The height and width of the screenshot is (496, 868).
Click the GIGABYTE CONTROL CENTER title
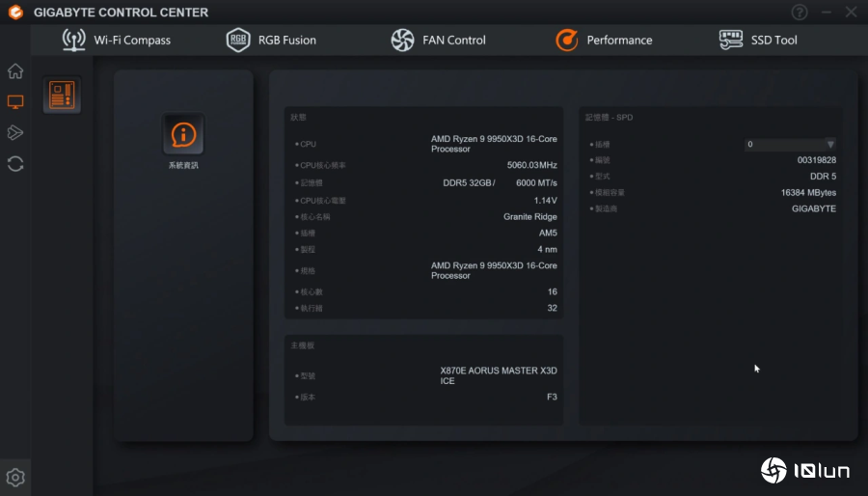tap(121, 13)
